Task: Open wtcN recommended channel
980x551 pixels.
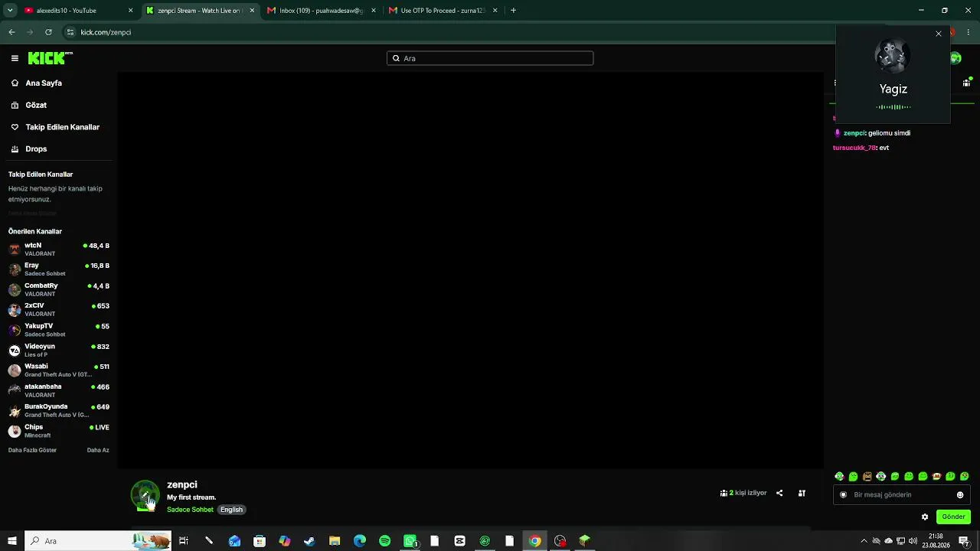Action: tap(59, 249)
